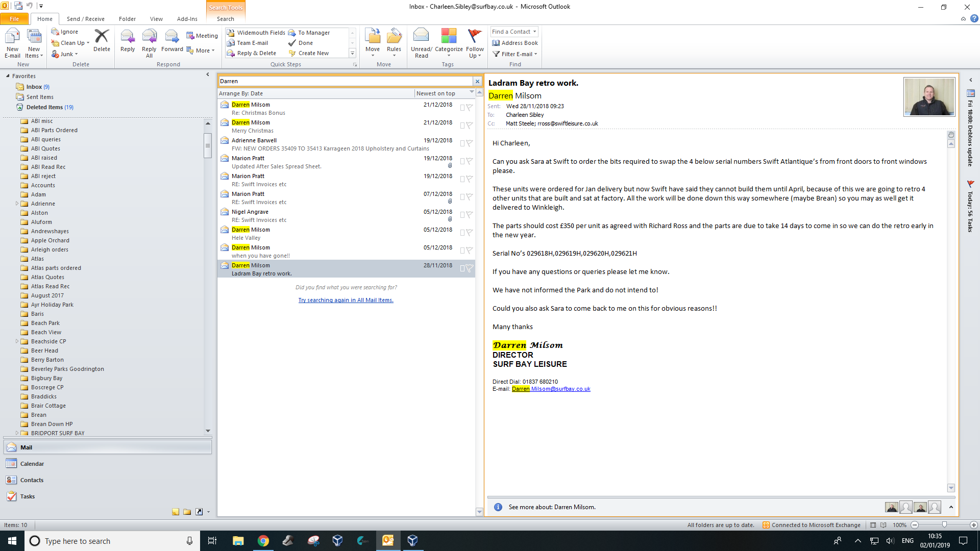The width and height of the screenshot is (980, 551).
Task: Open the Filter E-mail dropdown
Action: point(516,54)
